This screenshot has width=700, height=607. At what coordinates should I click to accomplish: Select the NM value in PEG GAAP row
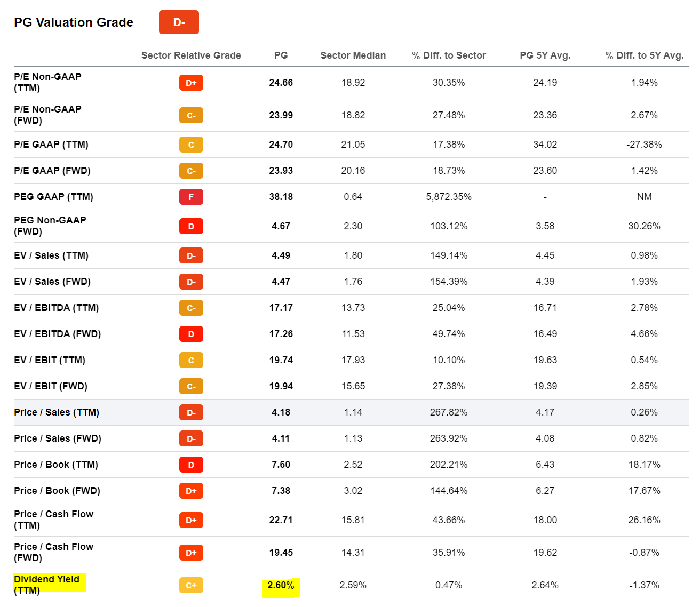click(644, 197)
